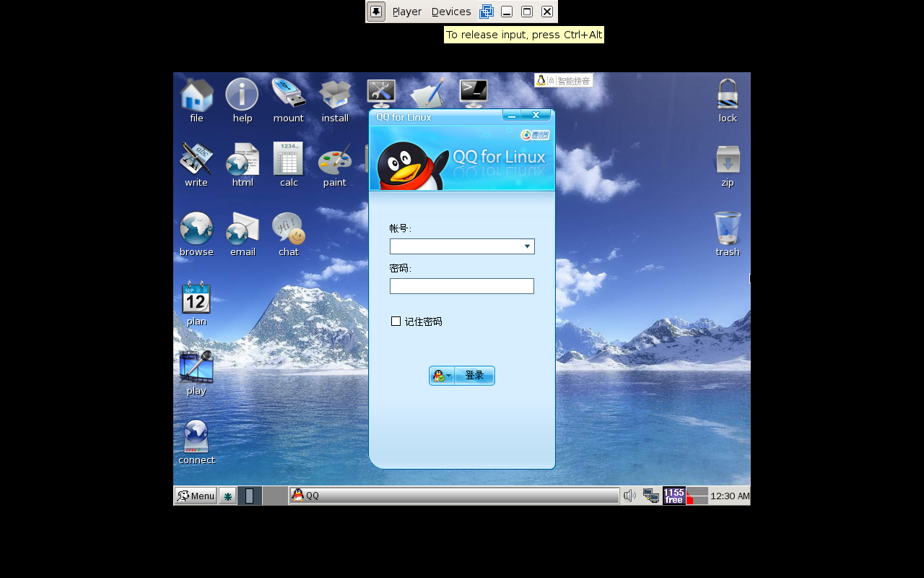
Task: Minimize the QQ for Linux window
Action: coord(512,115)
